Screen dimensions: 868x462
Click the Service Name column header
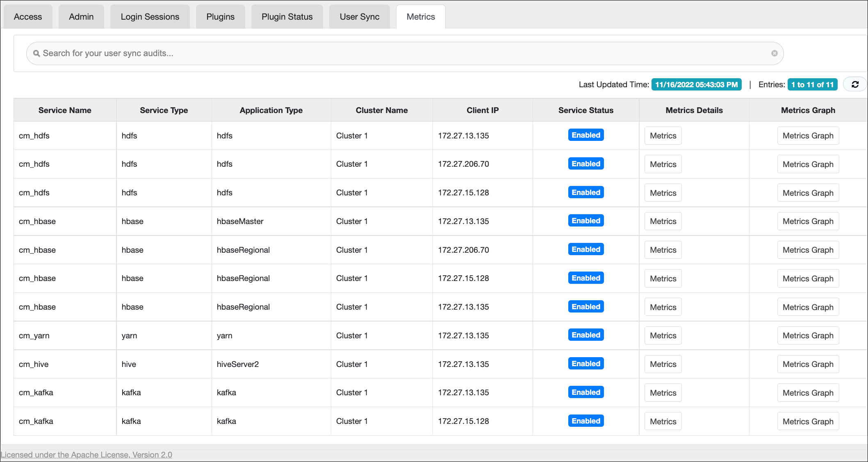coord(65,110)
